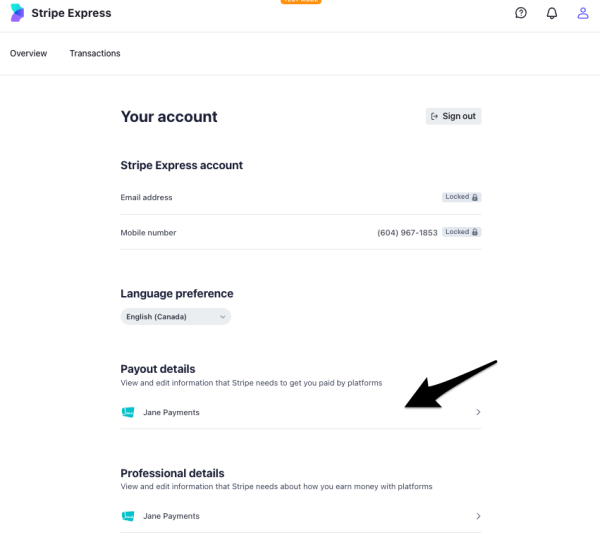Click the Stripe Express logo icon
Screen dimensions: 600x554
(x=17, y=13)
